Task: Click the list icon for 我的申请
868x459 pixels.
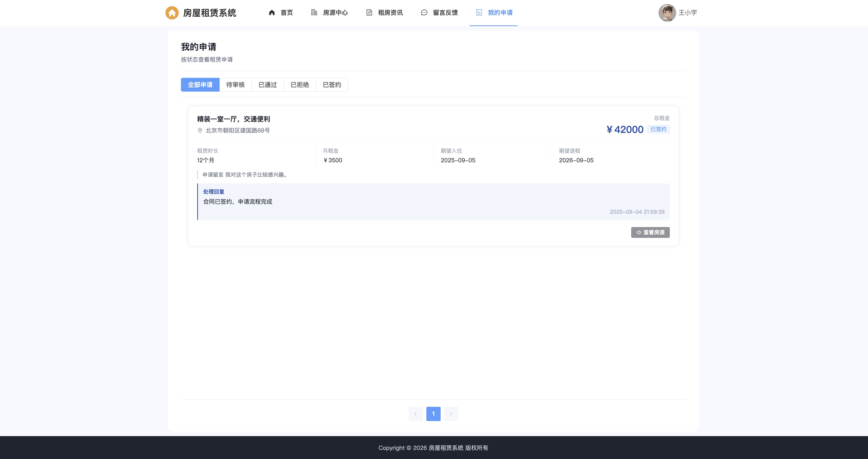Action: (479, 13)
